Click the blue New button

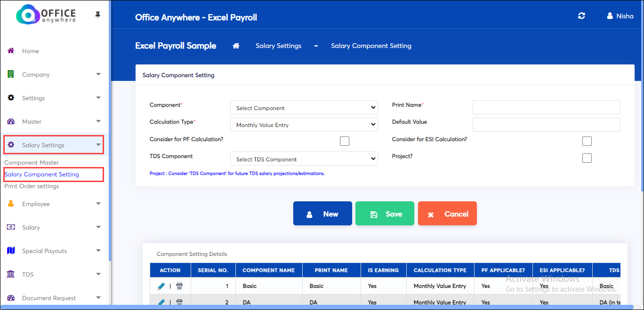point(322,214)
